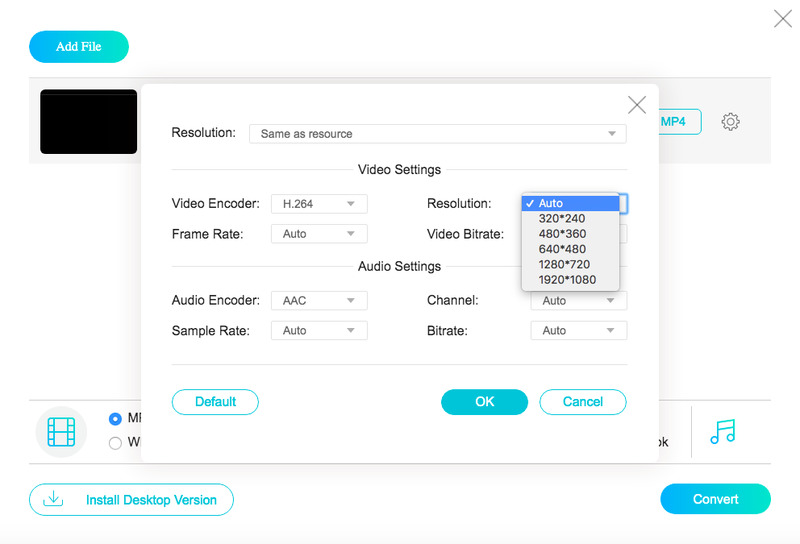Click the music note audio format icon
This screenshot has width=800, height=544.
click(x=722, y=431)
